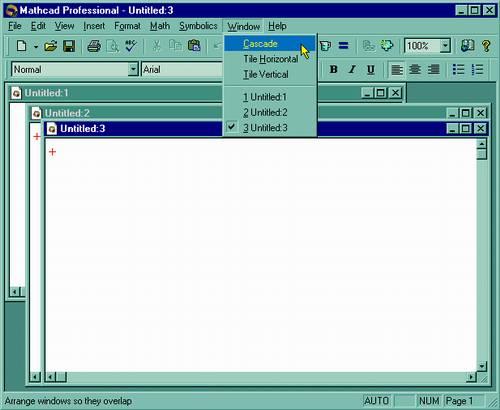The image size is (500, 410).
Task: Click the Insert Unit measuring cup icon
Action: coord(325,45)
